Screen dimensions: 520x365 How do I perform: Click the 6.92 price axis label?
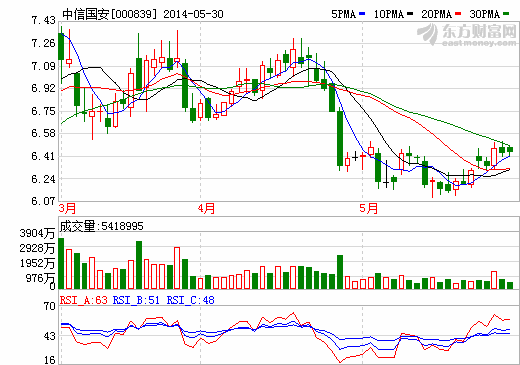[43, 88]
